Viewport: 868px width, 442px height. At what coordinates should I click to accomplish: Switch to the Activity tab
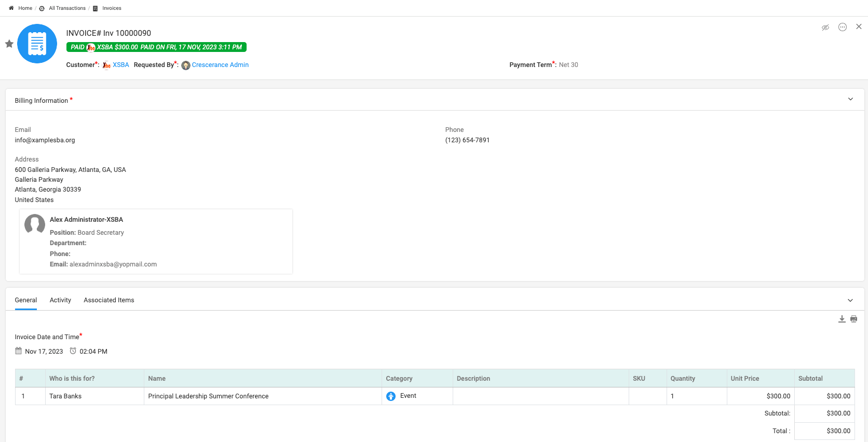point(60,300)
